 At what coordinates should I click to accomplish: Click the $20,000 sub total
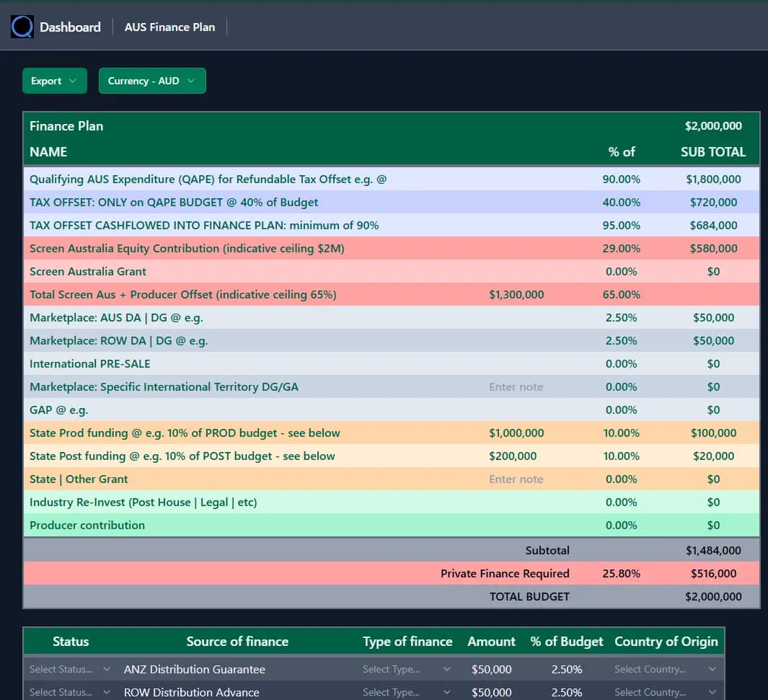(713, 456)
